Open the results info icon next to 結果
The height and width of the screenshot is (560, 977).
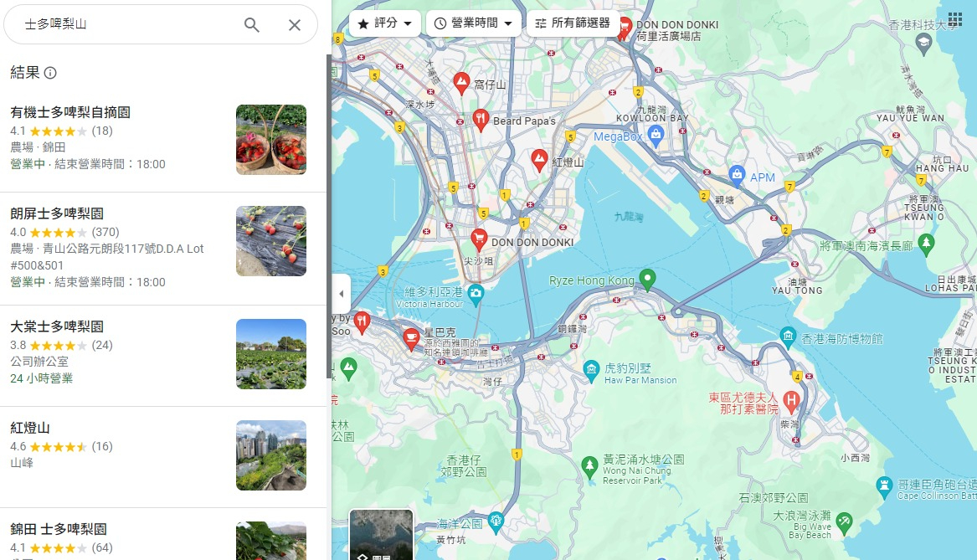tap(50, 73)
